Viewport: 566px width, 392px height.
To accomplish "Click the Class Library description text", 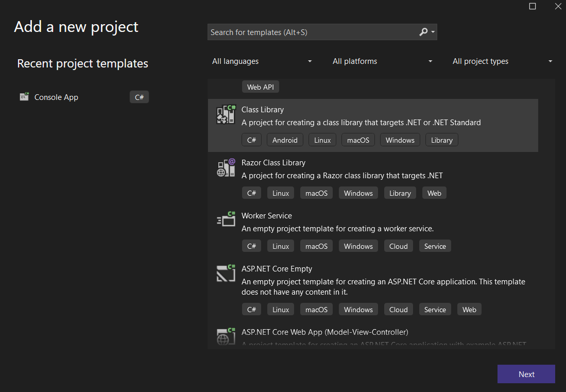I will click(x=361, y=123).
